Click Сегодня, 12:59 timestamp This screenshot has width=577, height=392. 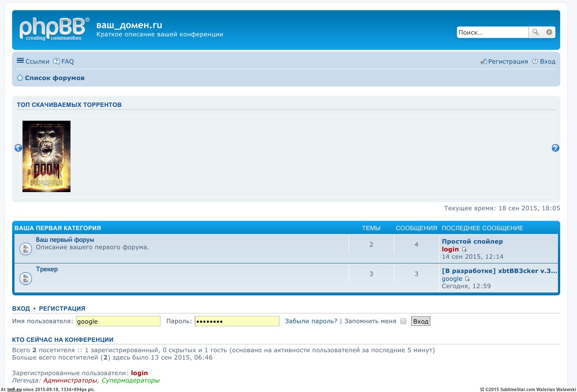coord(466,286)
